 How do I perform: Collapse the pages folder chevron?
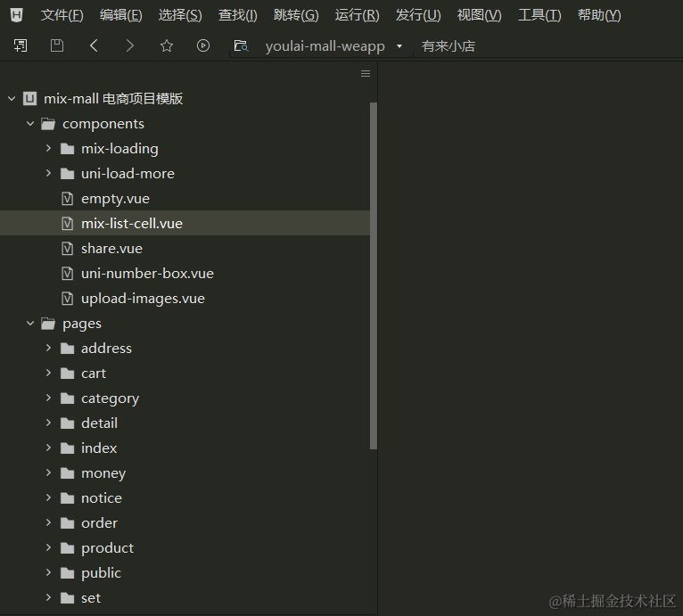click(30, 324)
